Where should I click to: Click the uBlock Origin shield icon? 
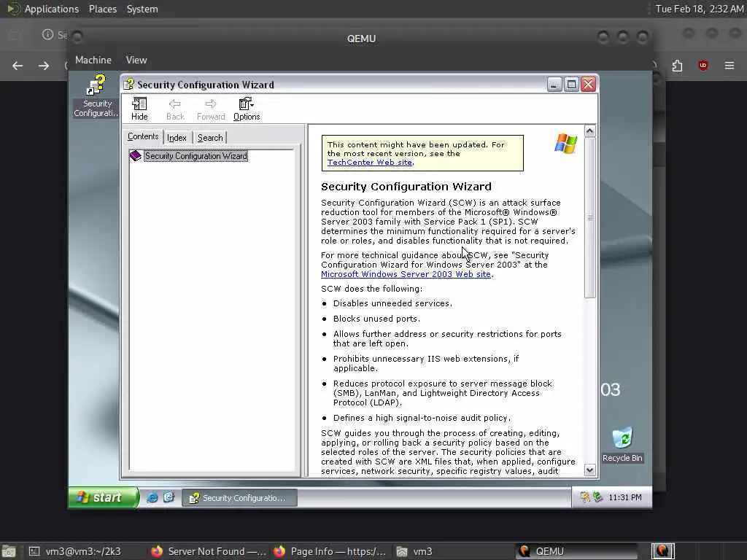click(x=703, y=66)
